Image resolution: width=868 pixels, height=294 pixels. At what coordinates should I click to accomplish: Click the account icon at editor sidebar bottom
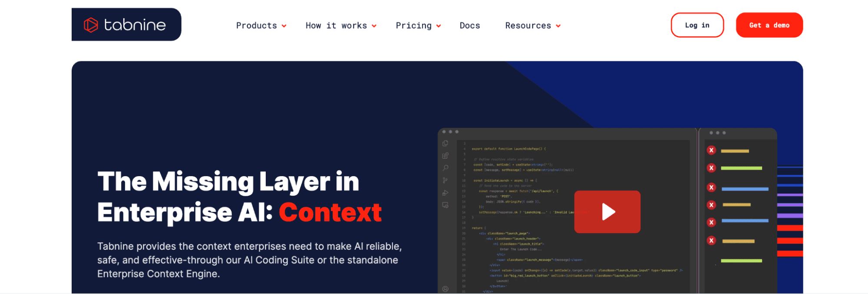(445, 289)
